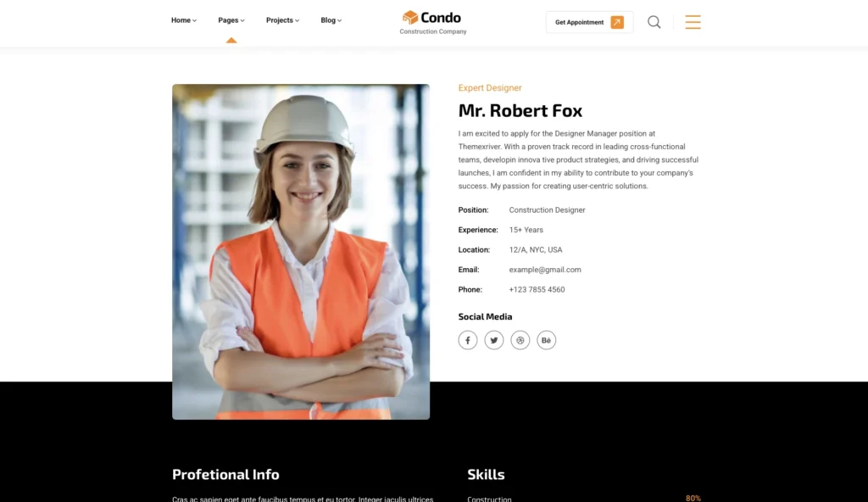Click the Profetional Info section heading
The width and height of the screenshot is (868, 502).
pos(225,475)
